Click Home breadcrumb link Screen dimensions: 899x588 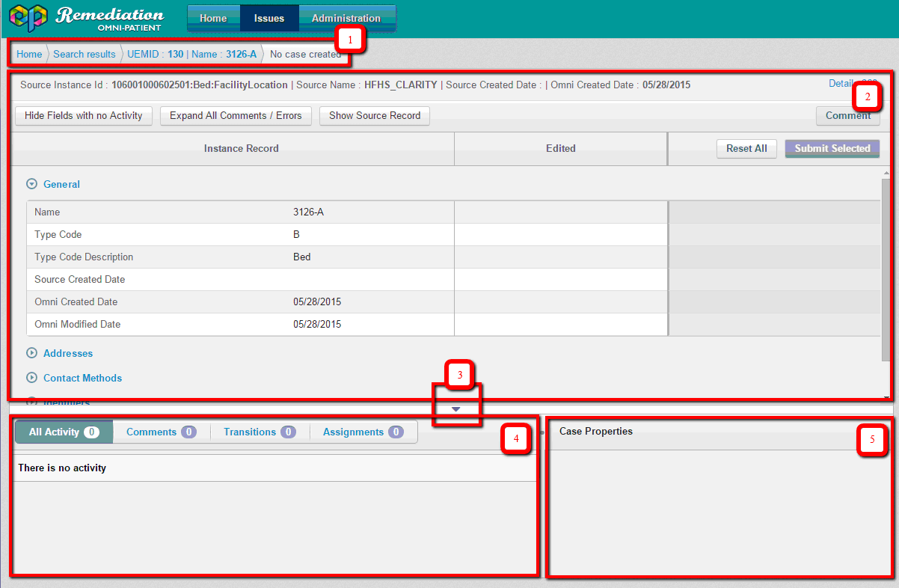[x=29, y=54]
